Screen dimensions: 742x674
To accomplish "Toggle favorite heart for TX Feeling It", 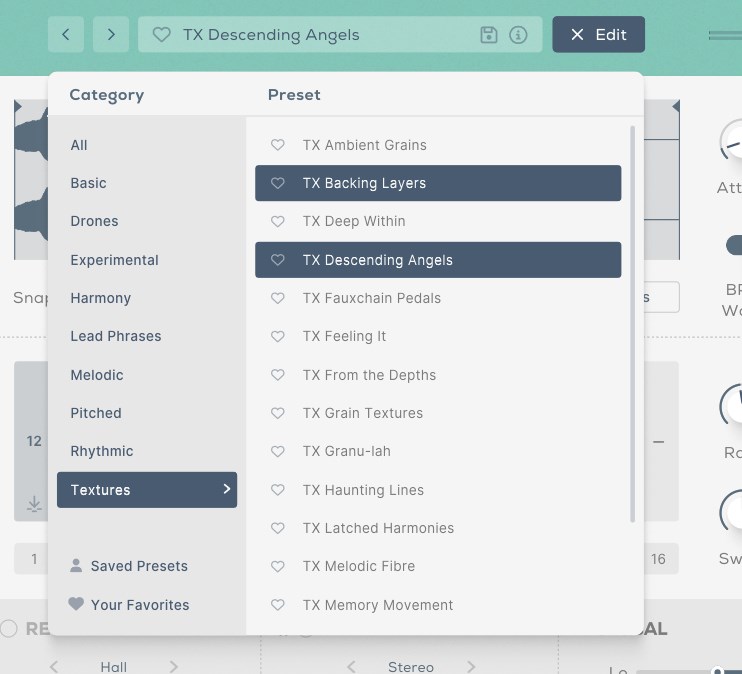I will point(278,337).
